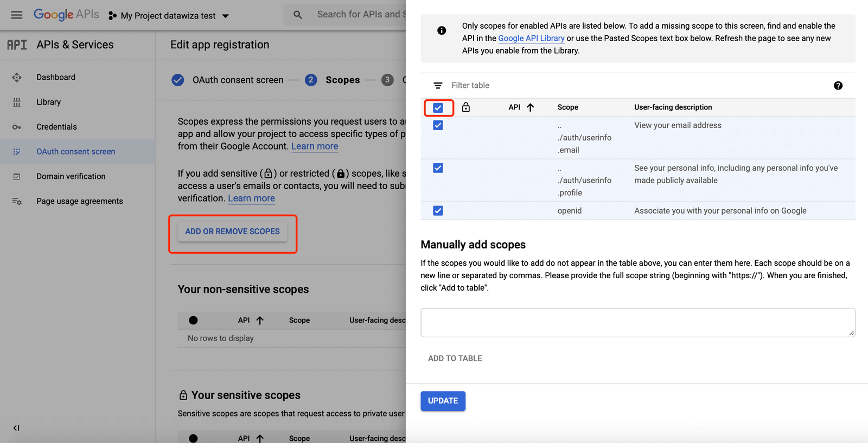The height and width of the screenshot is (443, 868).
Task: Open the first Learn more link about scopes
Action: tap(315, 146)
